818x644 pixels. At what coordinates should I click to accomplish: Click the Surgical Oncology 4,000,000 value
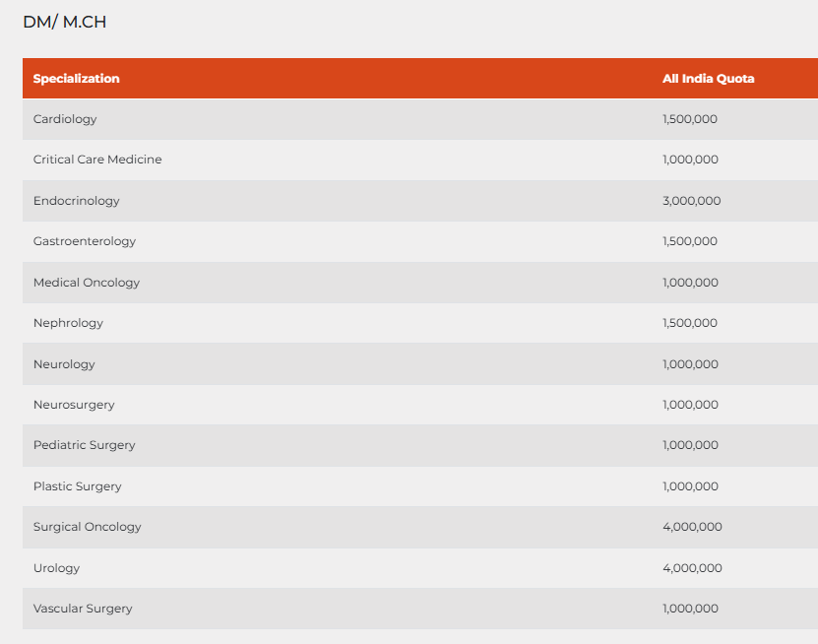pos(692,527)
